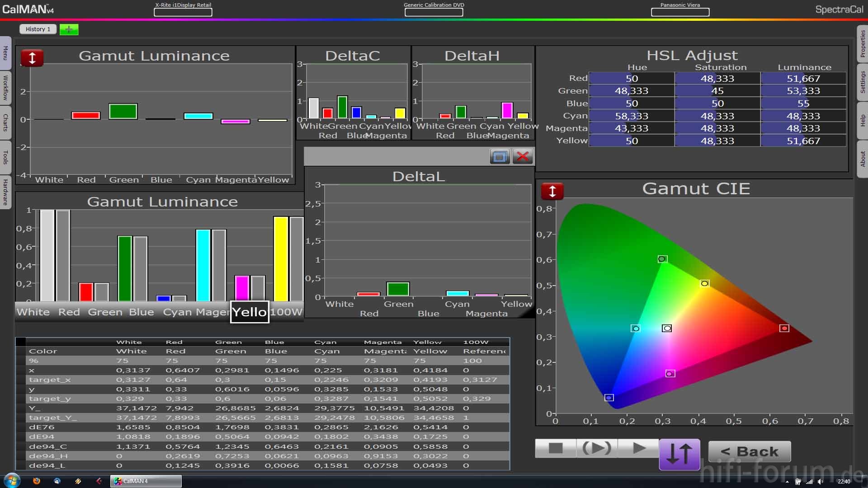Add new history with green plus
Screen dimensions: 868x488
coord(69,29)
